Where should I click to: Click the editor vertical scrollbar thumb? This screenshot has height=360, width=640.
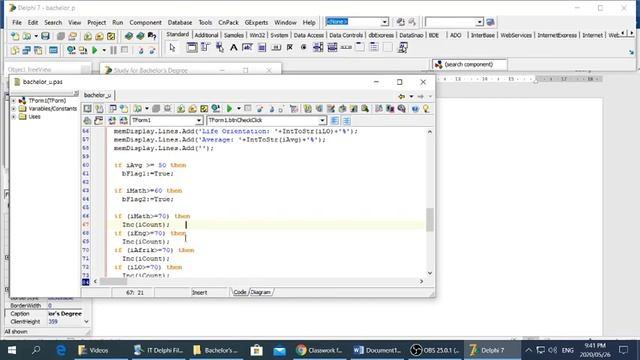coord(429,220)
